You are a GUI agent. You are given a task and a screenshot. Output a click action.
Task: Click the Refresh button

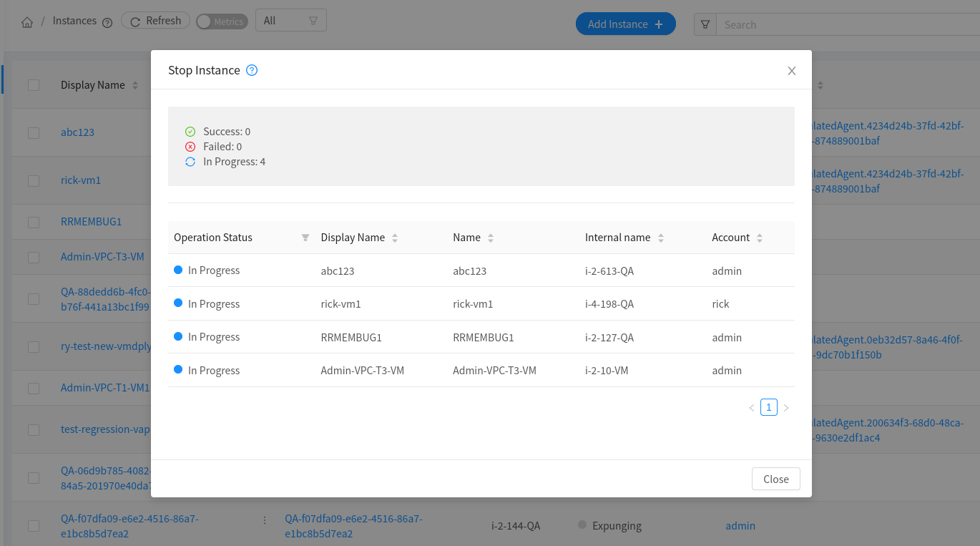pos(156,21)
